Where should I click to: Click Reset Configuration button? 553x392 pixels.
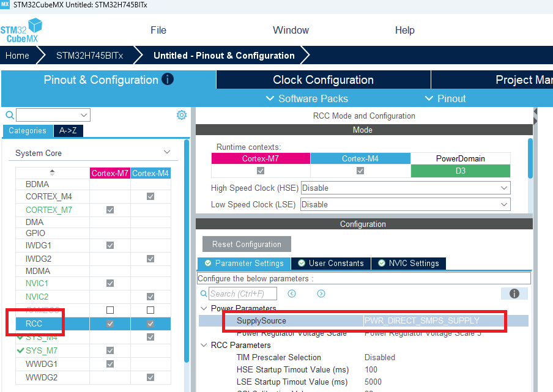(247, 244)
